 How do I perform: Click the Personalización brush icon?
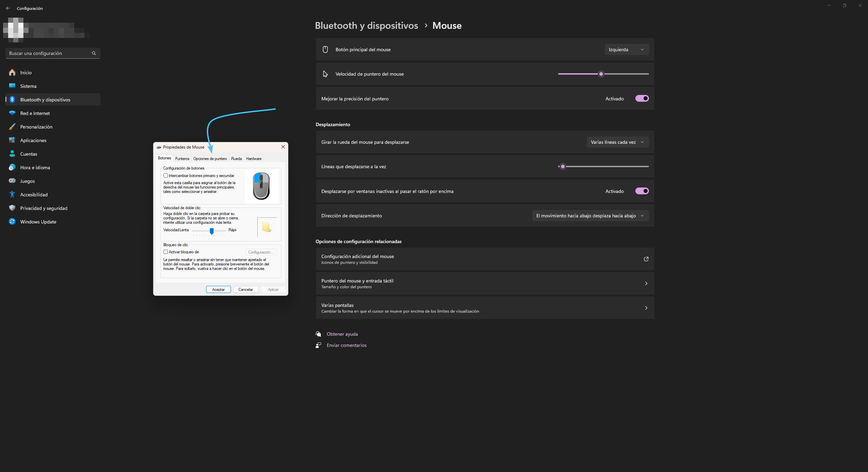[x=12, y=126]
